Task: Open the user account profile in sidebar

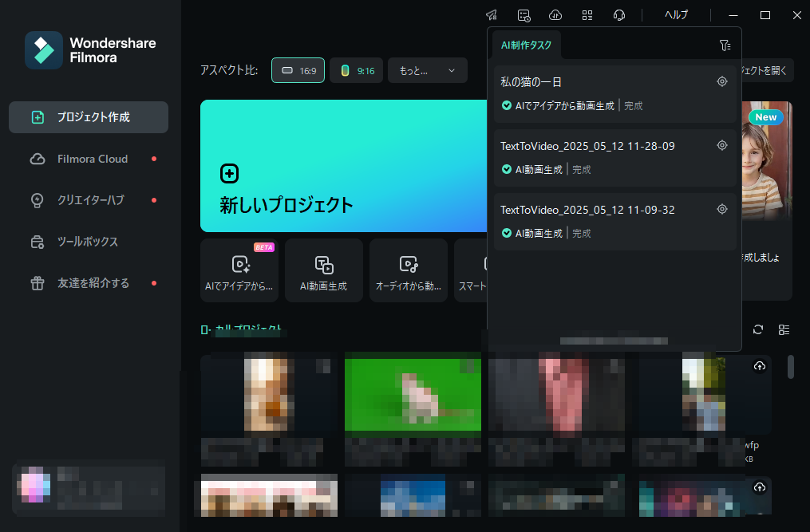Action: [x=89, y=488]
